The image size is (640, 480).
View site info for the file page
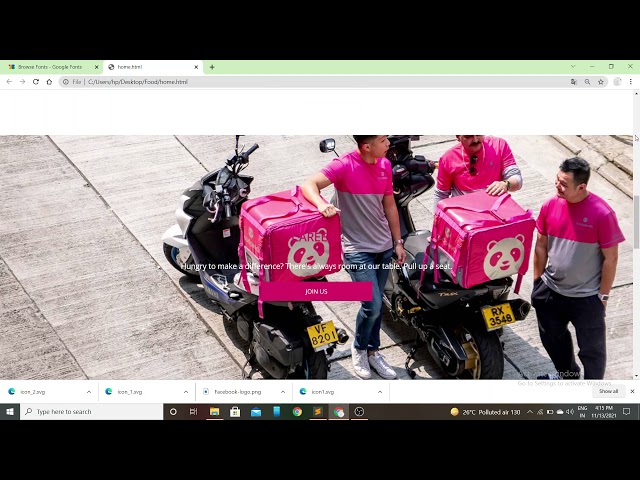pos(66,82)
